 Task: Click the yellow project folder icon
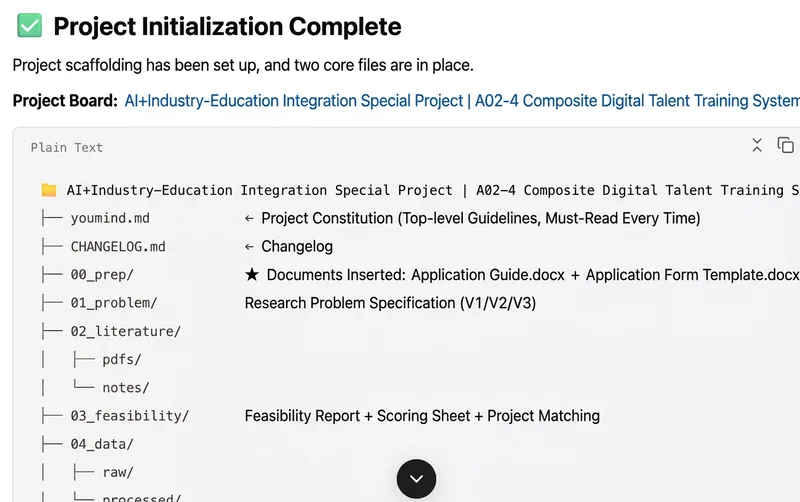(x=49, y=190)
